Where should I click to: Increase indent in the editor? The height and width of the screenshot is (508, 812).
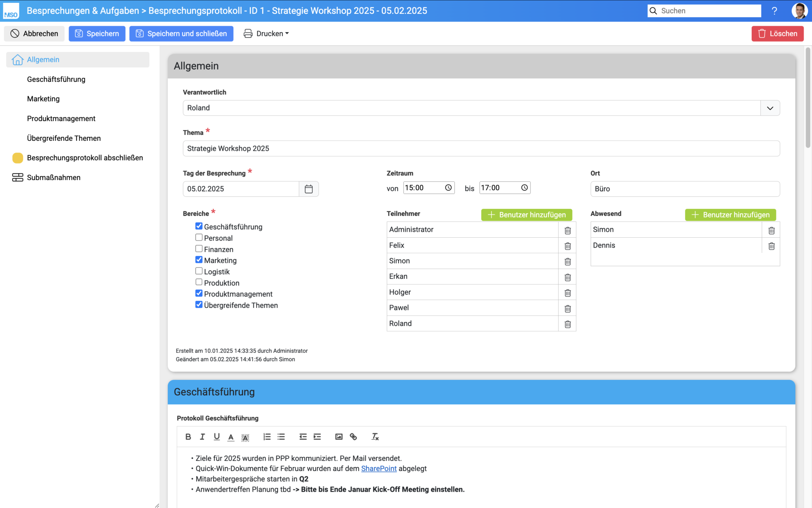[317, 437]
